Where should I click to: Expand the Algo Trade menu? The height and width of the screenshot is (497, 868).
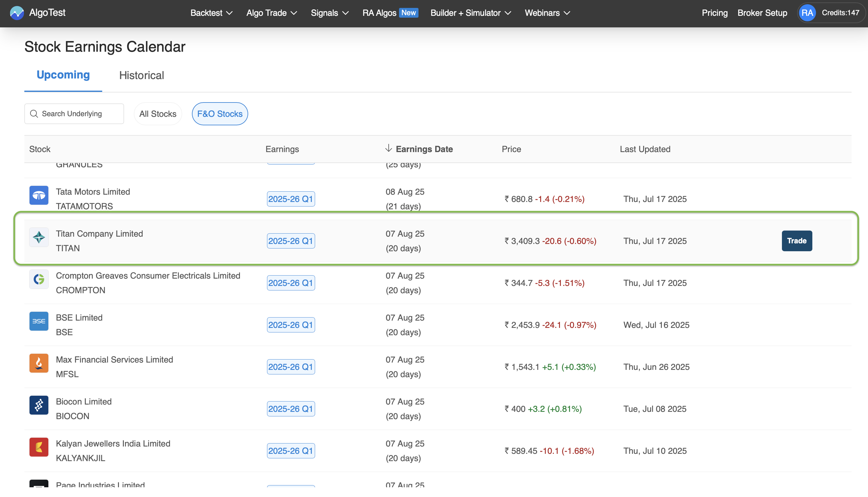click(272, 13)
